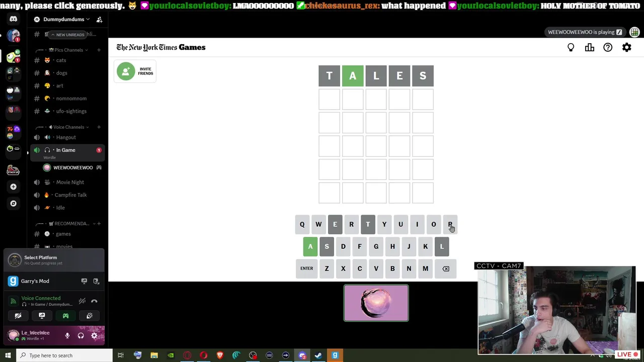Toggle noise suppression waveform icon
Screen dimensions: 644x362
pos(82,301)
